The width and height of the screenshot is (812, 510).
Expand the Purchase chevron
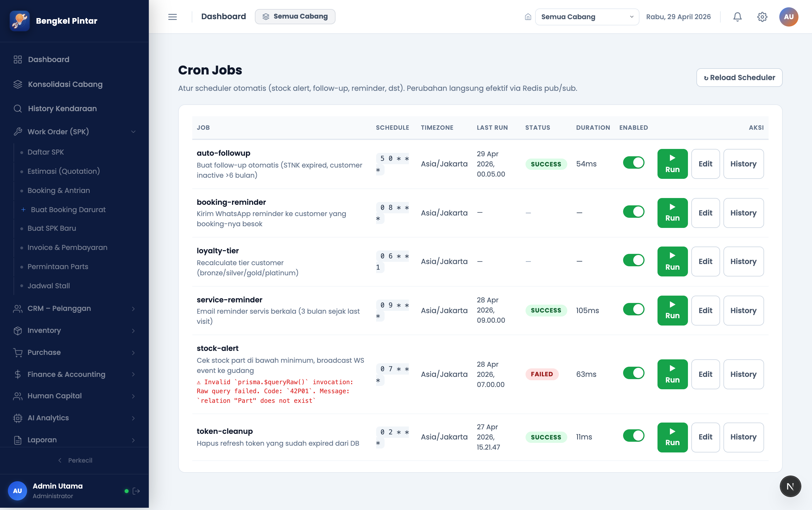click(133, 353)
